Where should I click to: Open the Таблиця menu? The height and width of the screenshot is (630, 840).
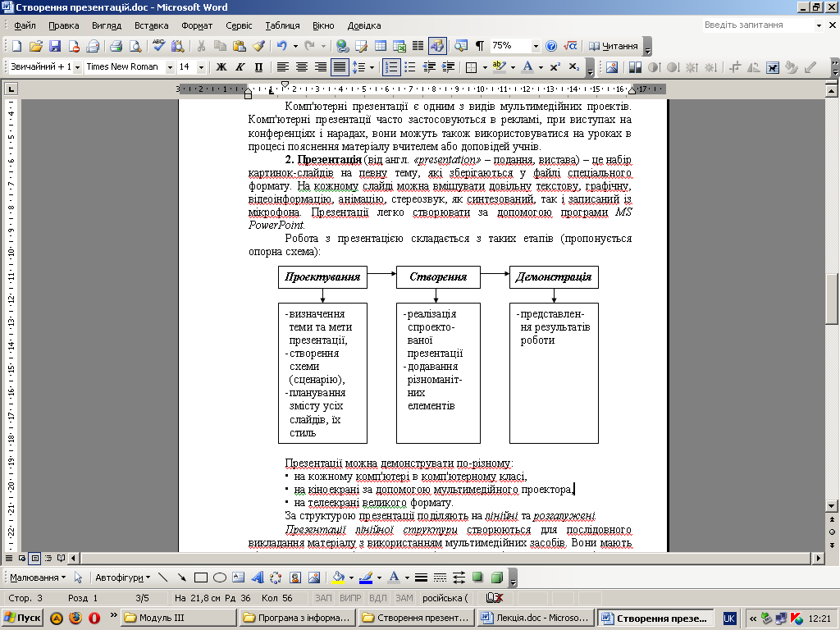coord(282,25)
